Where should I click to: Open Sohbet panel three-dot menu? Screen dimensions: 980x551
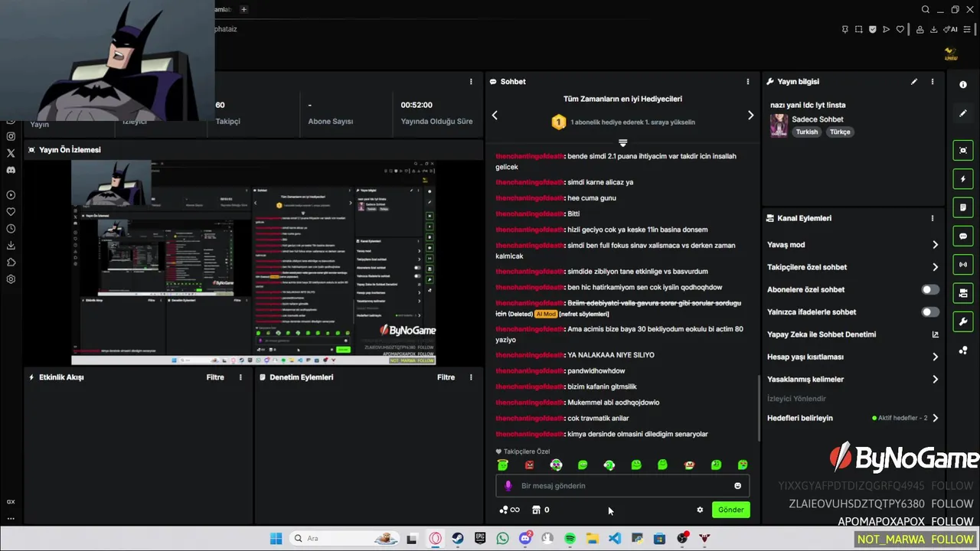748,82
